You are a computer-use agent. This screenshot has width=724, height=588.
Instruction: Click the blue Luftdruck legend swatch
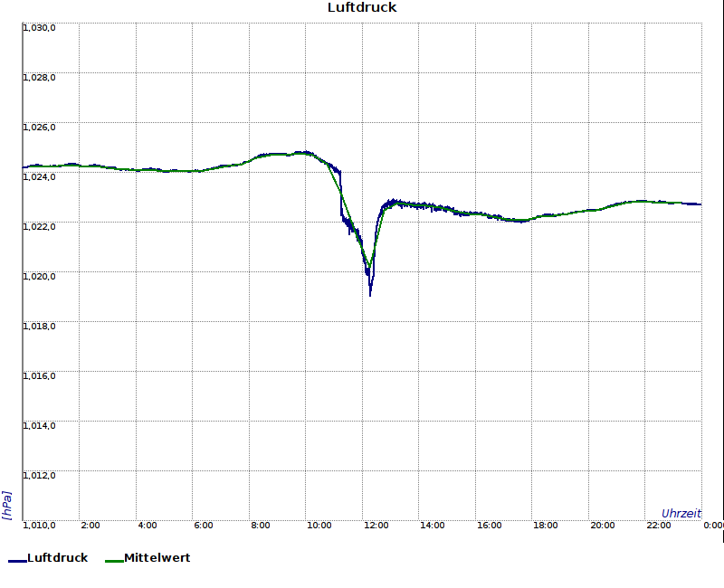(17, 561)
